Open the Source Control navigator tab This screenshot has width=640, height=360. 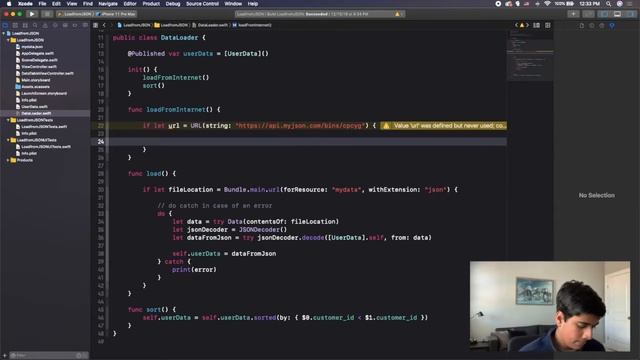[x=15, y=25]
